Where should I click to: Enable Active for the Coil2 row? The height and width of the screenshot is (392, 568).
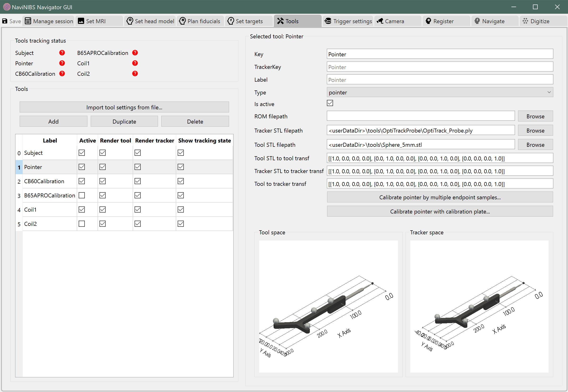pos(81,224)
